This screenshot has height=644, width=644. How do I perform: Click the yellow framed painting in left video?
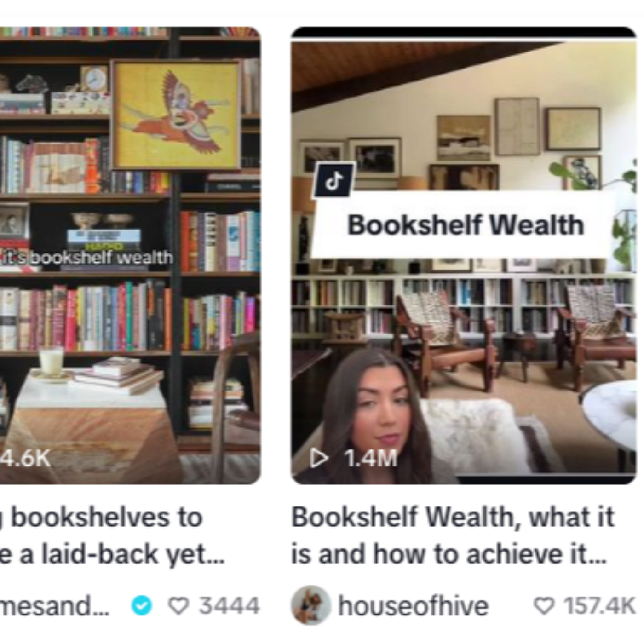(x=177, y=115)
